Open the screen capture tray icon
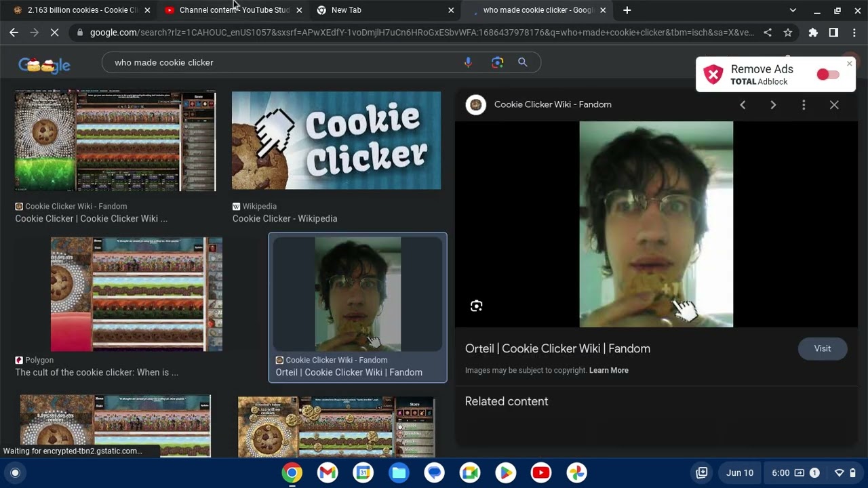Screen dimensions: 868x488 pyautogui.click(x=702, y=473)
